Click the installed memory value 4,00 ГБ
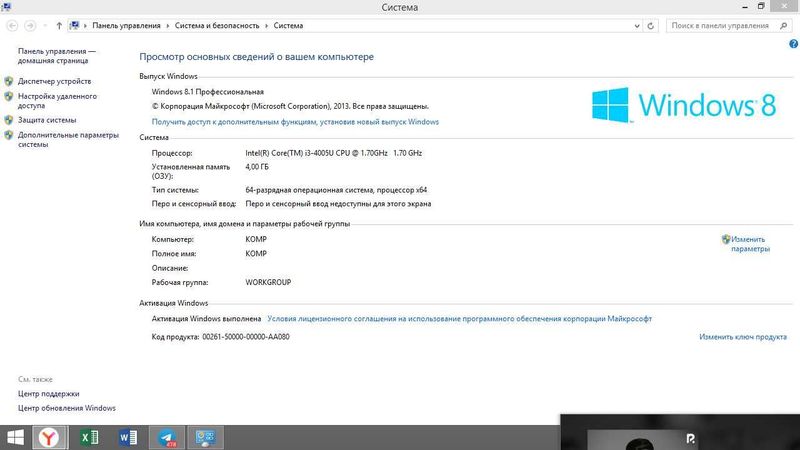800x450 pixels. click(257, 167)
